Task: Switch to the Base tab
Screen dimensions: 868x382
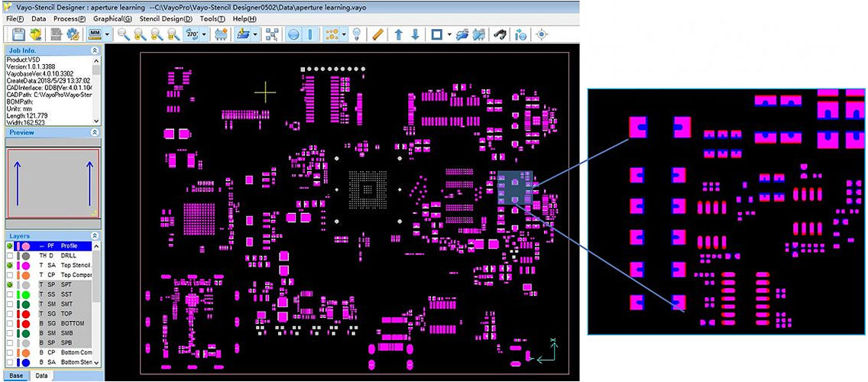Action: pos(16,376)
